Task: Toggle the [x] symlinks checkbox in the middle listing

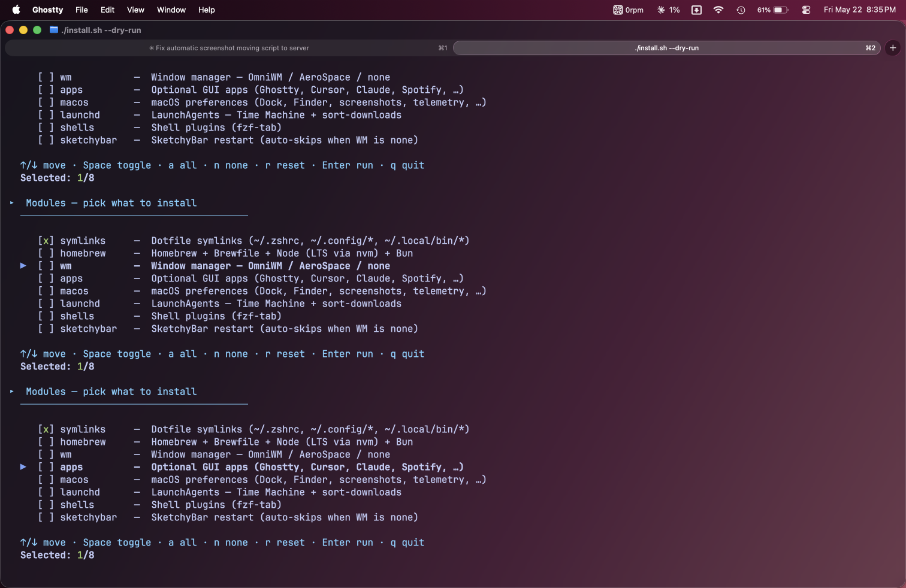Action: click(x=46, y=241)
